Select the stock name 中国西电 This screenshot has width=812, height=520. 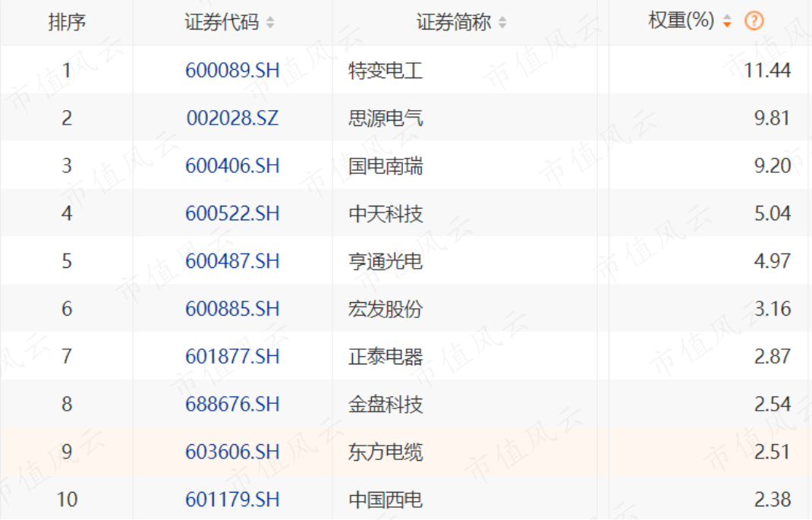[x=386, y=500]
